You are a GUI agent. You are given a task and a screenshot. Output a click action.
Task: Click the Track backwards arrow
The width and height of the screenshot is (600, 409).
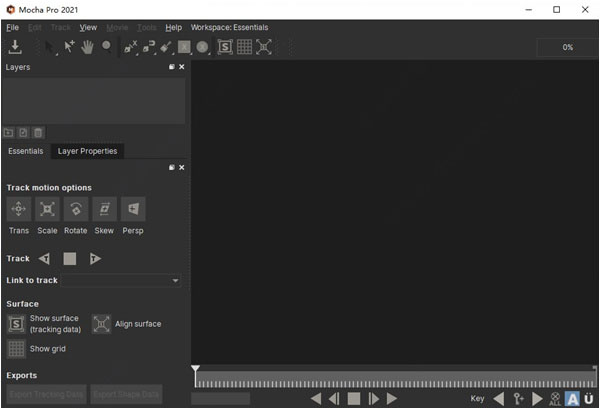point(44,258)
